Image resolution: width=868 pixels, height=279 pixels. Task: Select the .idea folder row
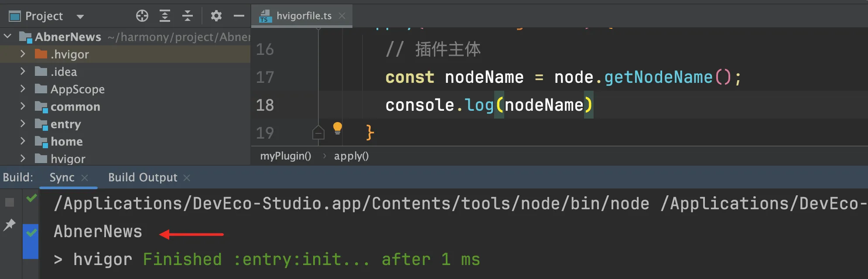125,71
